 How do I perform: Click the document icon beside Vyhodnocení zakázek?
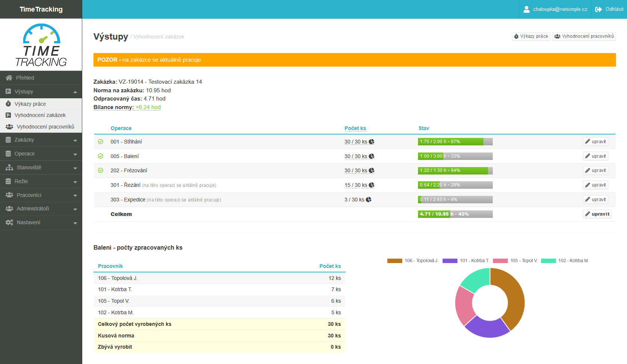[x=8, y=115]
